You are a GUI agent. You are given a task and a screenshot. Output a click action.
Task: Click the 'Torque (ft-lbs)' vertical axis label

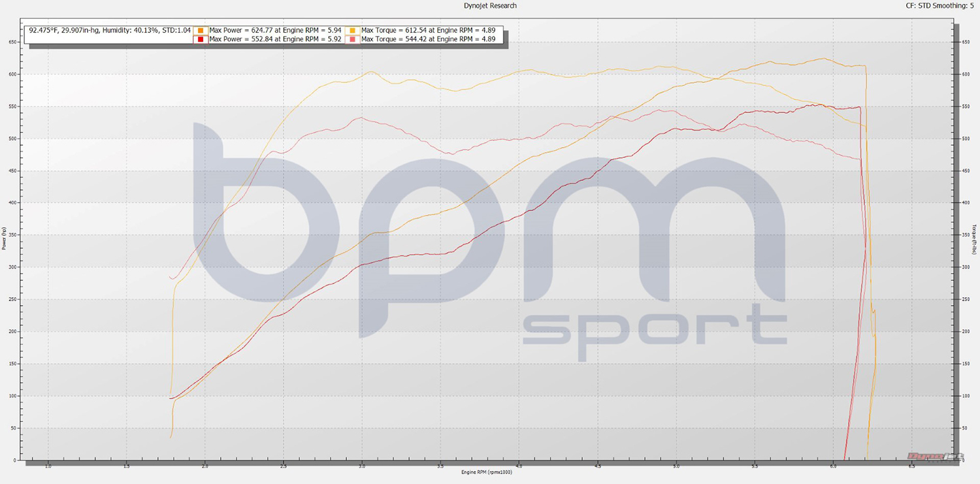pos(974,238)
